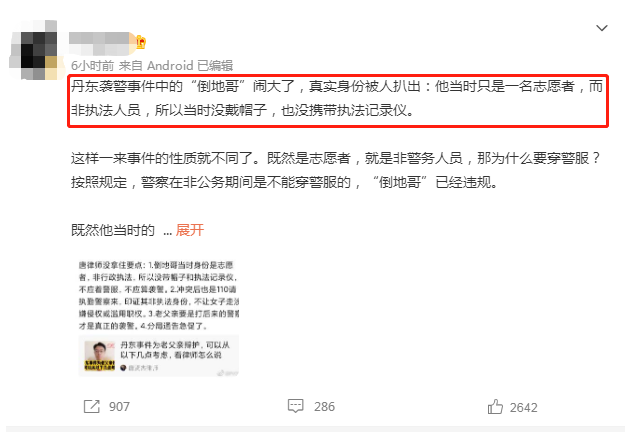Click the like count 2642
This screenshot has height=432, width=625.
[523, 408]
